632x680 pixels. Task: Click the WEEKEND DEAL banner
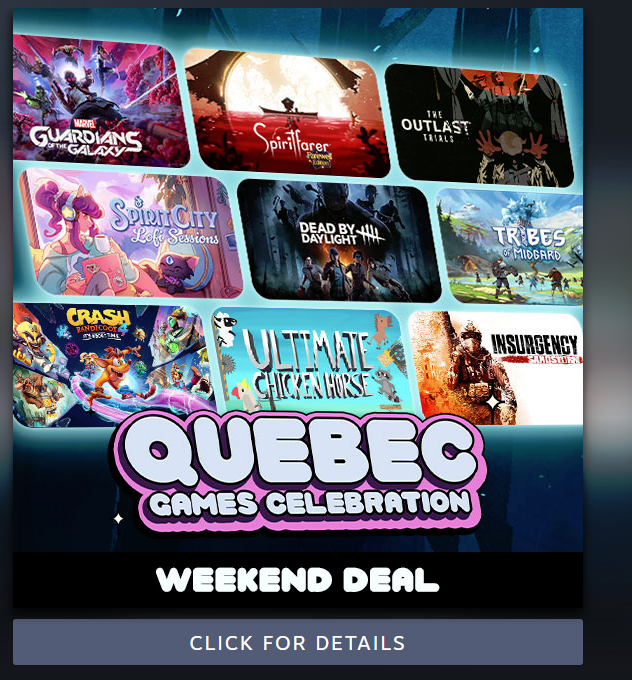tap(298, 580)
